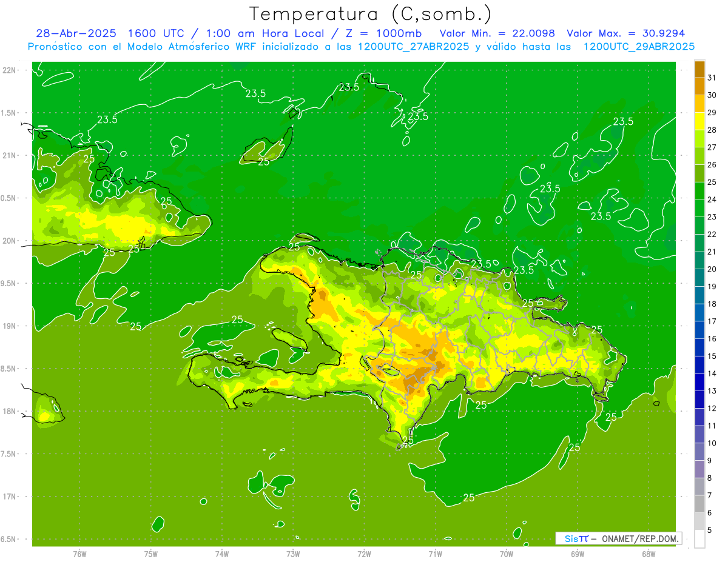This screenshot has height=562, width=728.
Task: Click the '12' label on the color scale
Action: 712,408
